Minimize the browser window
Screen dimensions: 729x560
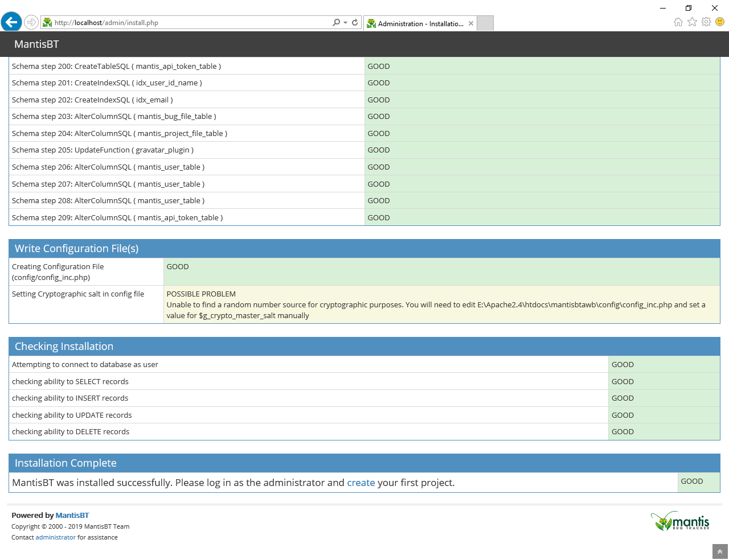[663, 8]
